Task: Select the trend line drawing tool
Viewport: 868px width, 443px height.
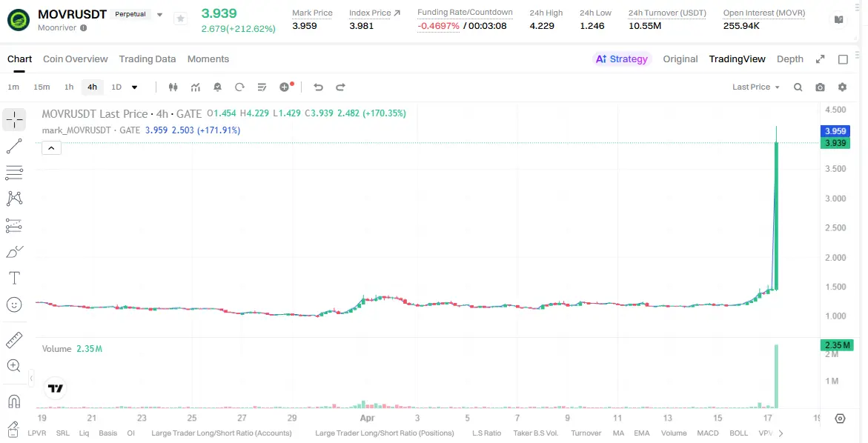Action: pos(14,146)
